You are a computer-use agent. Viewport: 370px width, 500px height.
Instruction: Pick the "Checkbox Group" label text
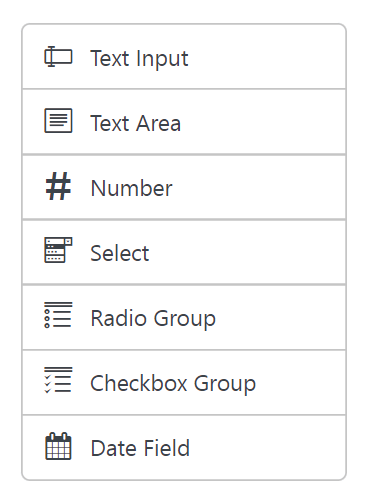[173, 383]
